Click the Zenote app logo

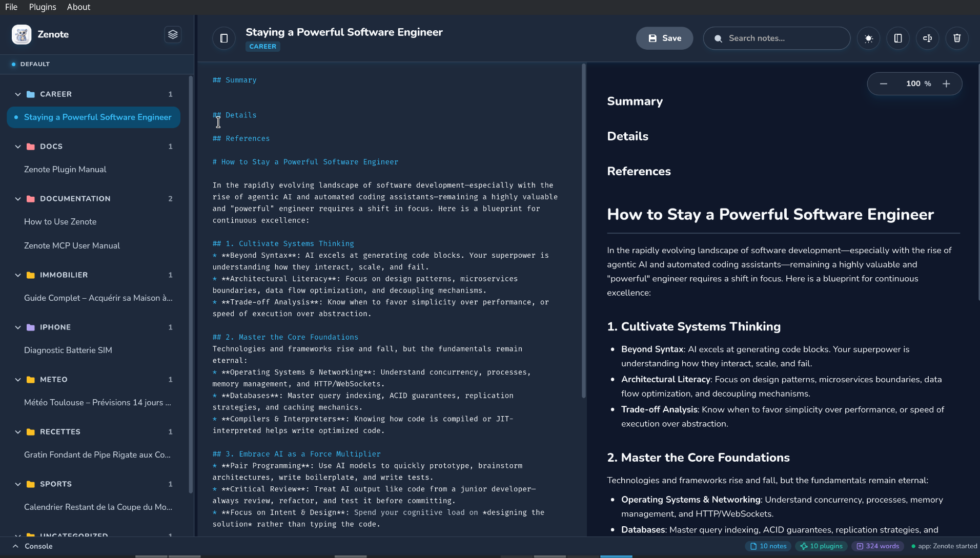tap(22, 34)
